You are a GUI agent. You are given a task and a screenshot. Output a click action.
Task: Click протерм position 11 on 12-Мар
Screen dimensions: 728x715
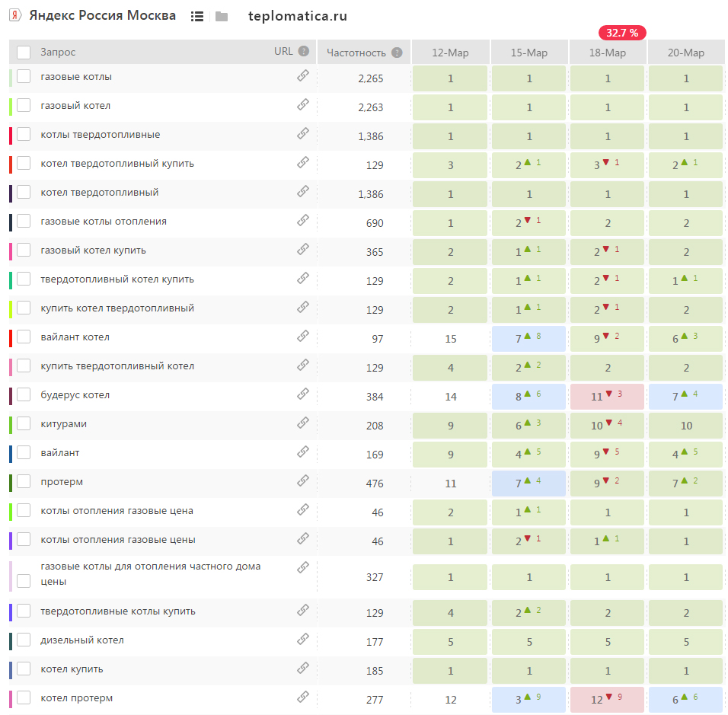click(x=450, y=484)
